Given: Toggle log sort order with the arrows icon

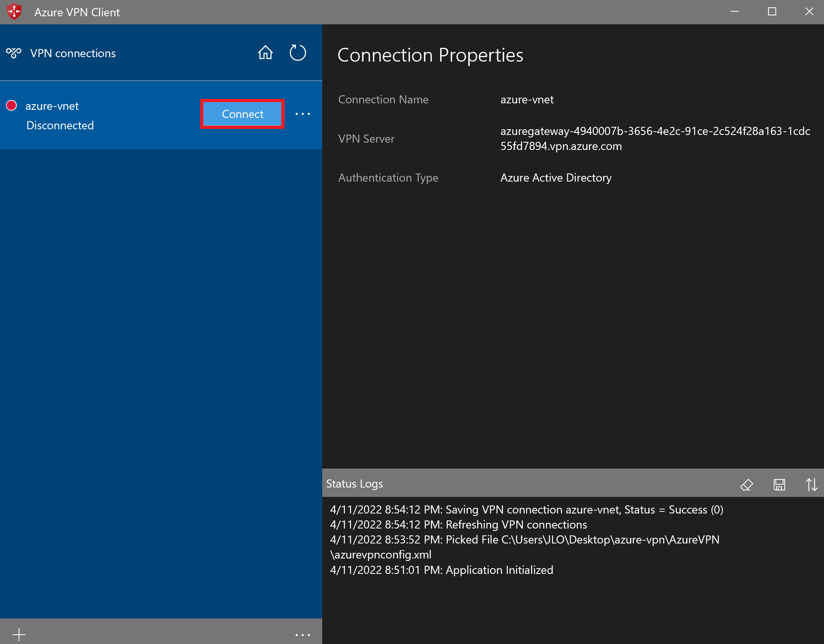Looking at the screenshot, I should coord(811,484).
